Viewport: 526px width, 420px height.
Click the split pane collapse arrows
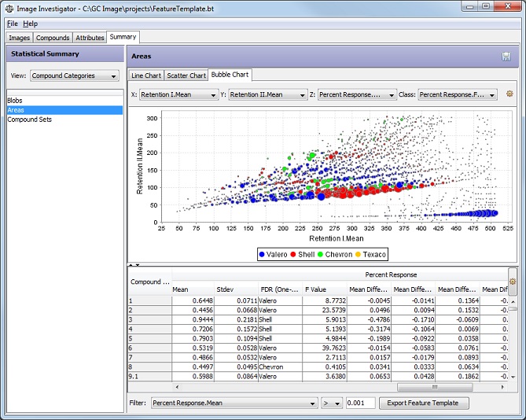click(x=134, y=265)
